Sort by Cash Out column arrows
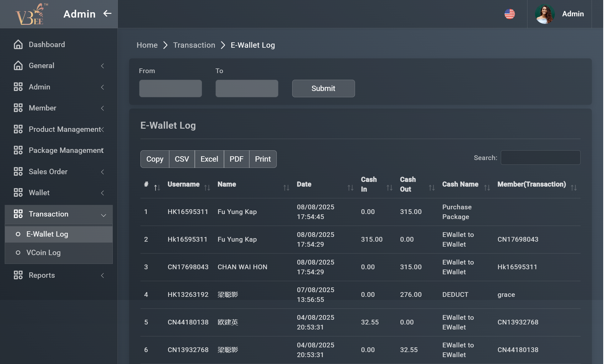This screenshot has height=364, width=612. pos(432,188)
